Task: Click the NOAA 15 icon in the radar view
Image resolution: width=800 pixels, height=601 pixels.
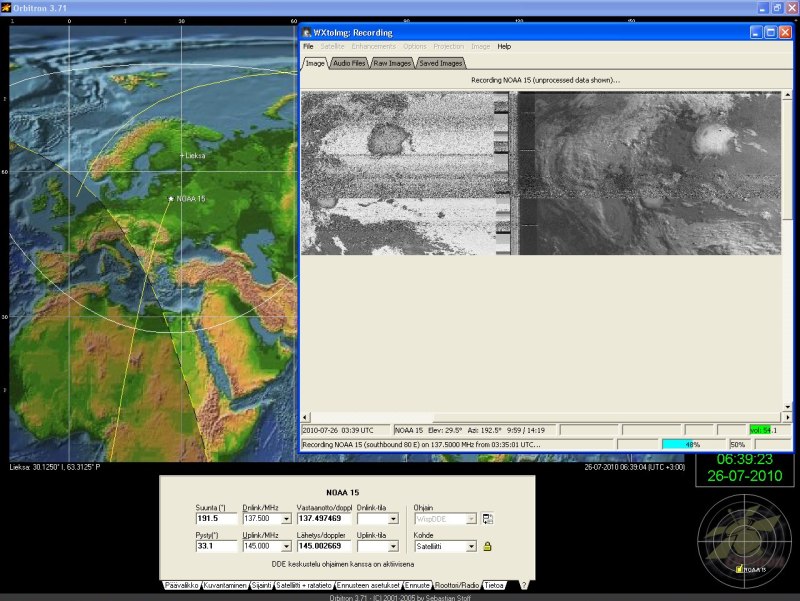Action: coord(739,569)
